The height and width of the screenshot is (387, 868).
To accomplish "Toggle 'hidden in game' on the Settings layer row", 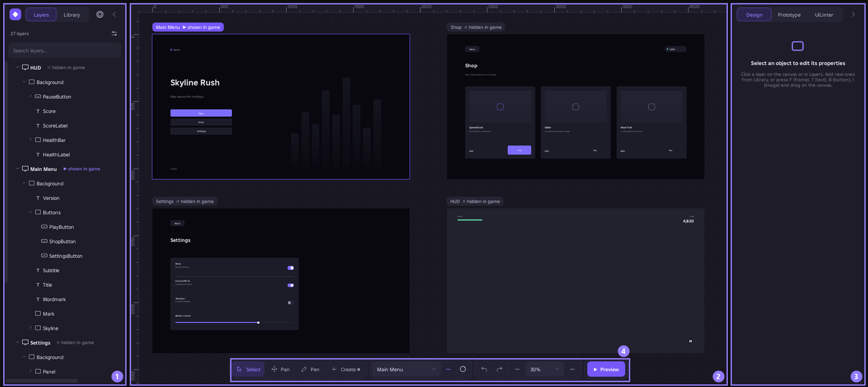I will coord(75,342).
